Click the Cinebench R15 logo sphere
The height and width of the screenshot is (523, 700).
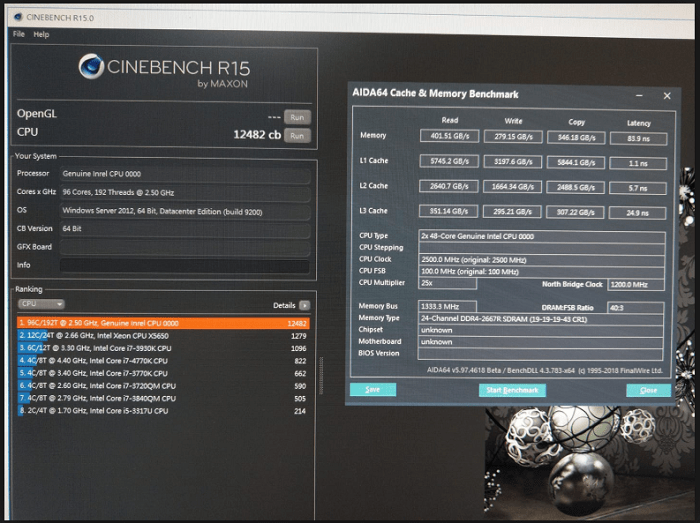pyautogui.click(x=92, y=66)
